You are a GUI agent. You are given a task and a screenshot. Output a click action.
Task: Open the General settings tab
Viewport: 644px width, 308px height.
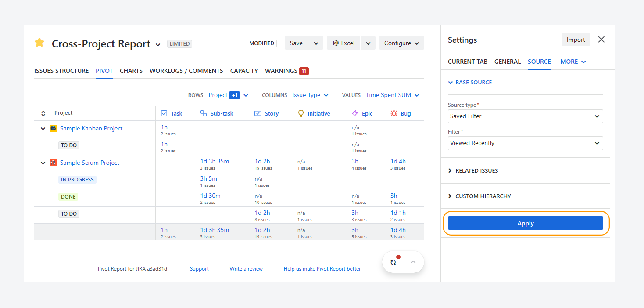point(508,62)
